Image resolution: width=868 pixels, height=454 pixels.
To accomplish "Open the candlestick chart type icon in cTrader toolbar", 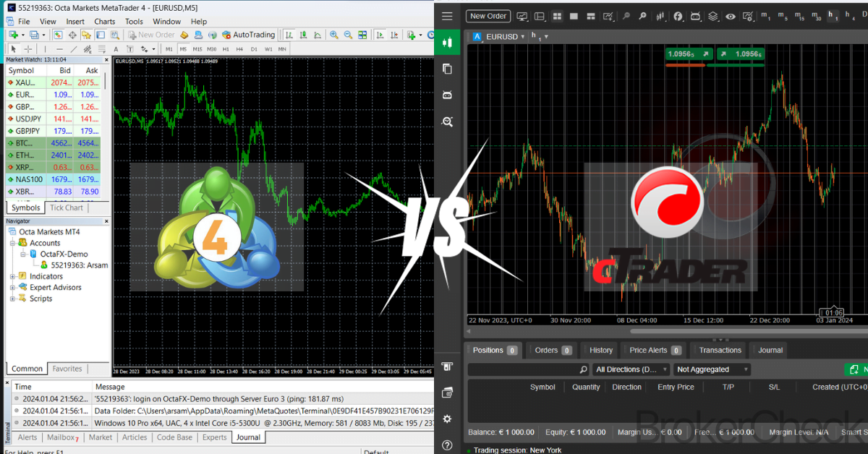I will pyautogui.click(x=660, y=16).
